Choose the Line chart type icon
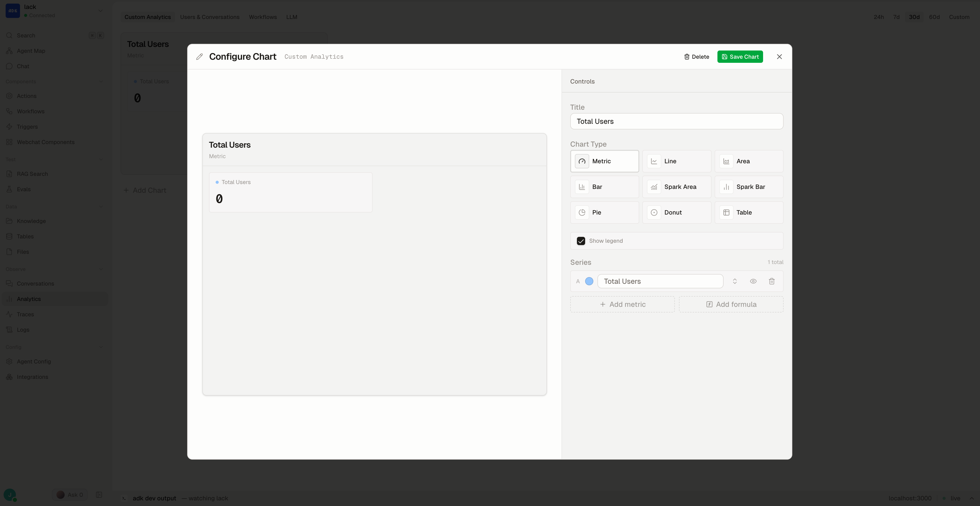This screenshot has height=506, width=980. (x=654, y=161)
